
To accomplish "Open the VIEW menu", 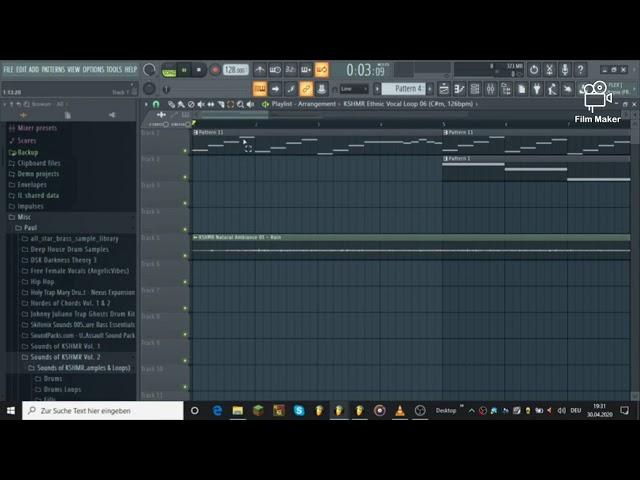I will [73, 69].
